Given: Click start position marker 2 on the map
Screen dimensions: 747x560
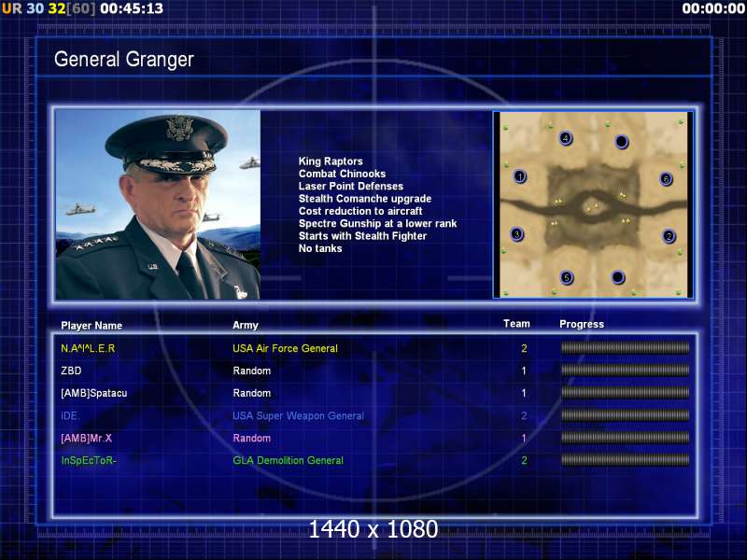Looking at the screenshot, I should (x=669, y=236).
